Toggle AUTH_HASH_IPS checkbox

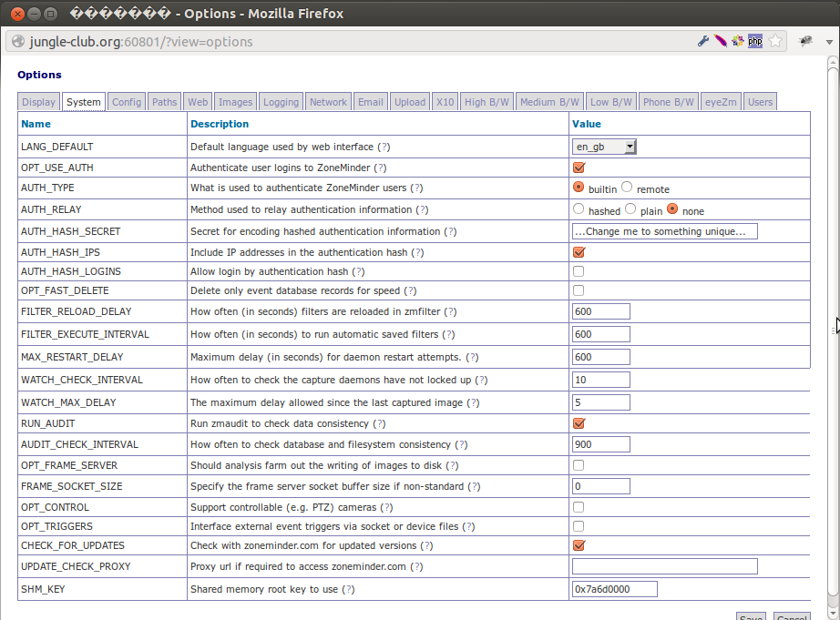coord(579,252)
